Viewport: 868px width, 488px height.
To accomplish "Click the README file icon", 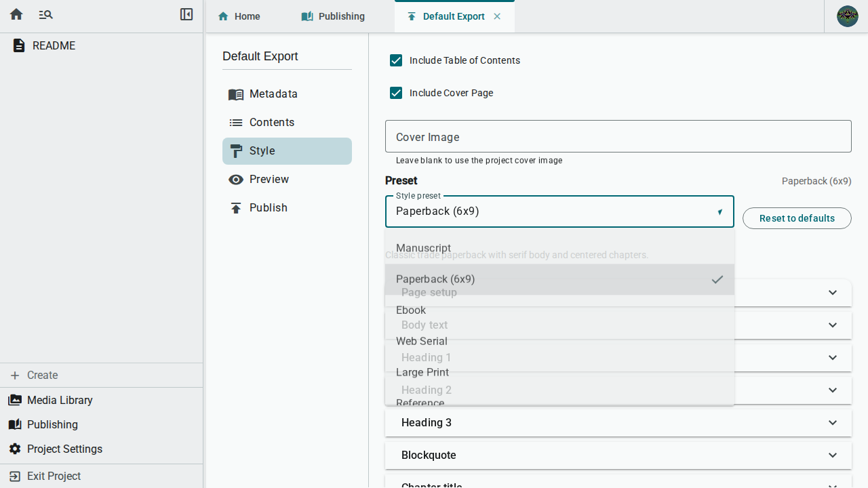I will pyautogui.click(x=19, y=45).
